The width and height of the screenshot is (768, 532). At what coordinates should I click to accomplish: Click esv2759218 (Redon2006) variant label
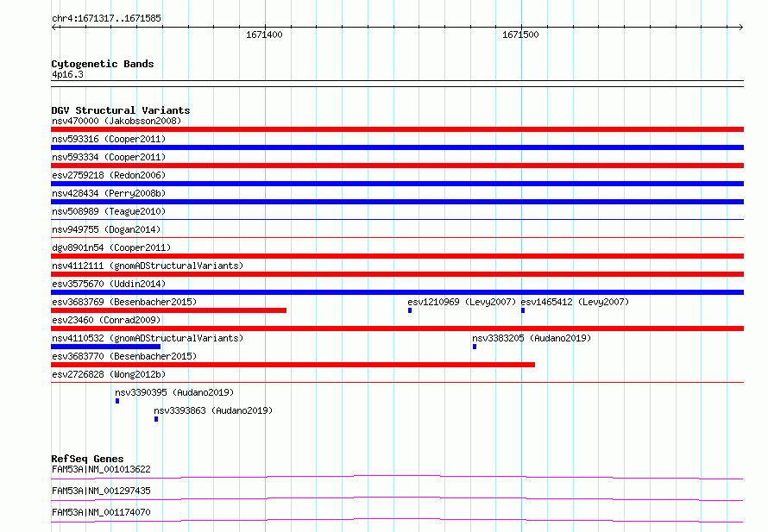[x=109, y=175]
